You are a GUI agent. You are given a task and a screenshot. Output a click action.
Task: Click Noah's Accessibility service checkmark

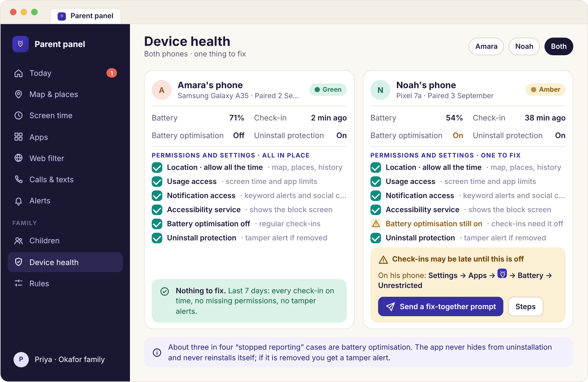tap(376, 210)
